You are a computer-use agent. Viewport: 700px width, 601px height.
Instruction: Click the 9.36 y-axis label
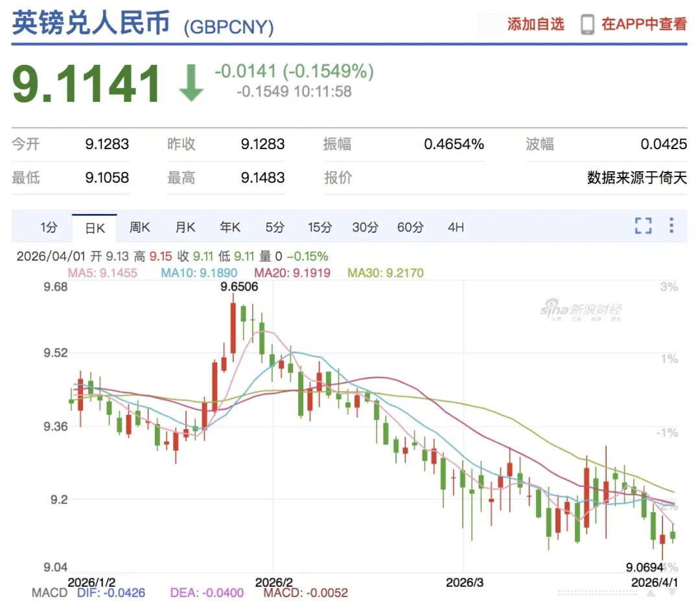click(55, 427)
